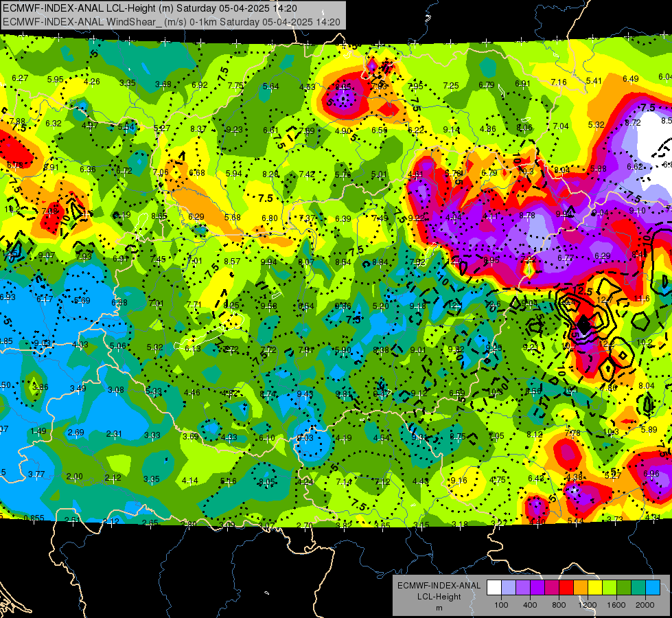Click the wind shear value 3.86
672x618 pixels.
[x=40, y=387]
